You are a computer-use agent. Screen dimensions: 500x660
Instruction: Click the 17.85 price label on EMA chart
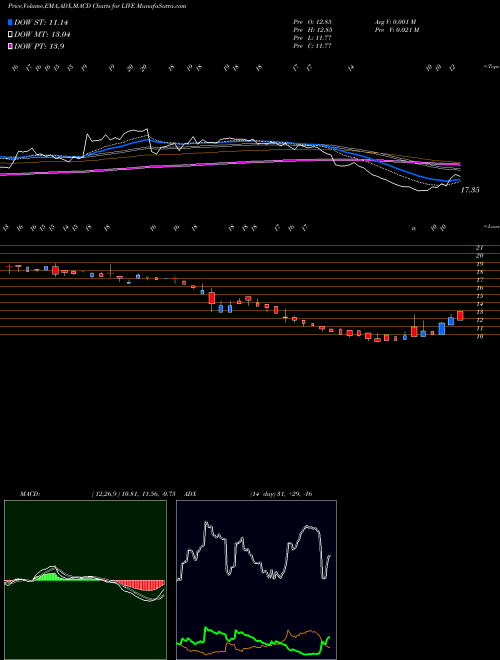tap(470, 190)
